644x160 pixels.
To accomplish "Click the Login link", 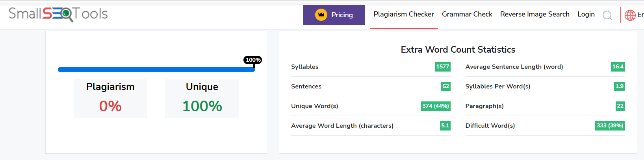I will click(586, 14).
